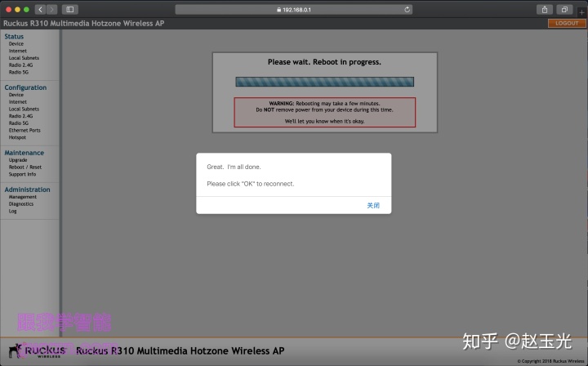Click the macOS red close window button

click(x=8, y=9)
